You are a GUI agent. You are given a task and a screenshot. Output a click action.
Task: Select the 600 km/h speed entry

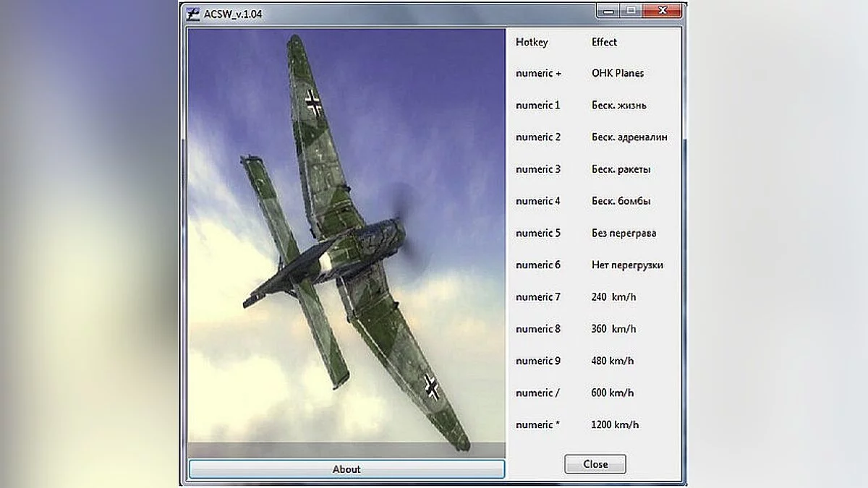(611, 393)
